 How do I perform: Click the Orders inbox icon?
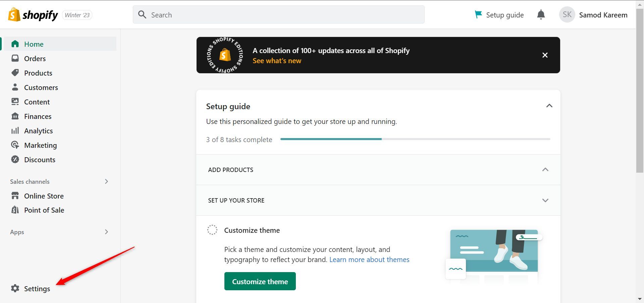tap(15, 58)
